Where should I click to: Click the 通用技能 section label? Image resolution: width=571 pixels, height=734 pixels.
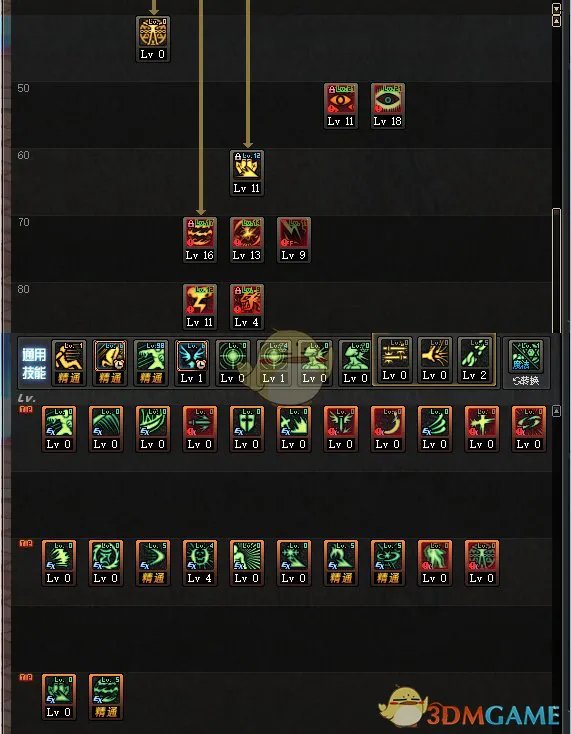tap(34, 363)
